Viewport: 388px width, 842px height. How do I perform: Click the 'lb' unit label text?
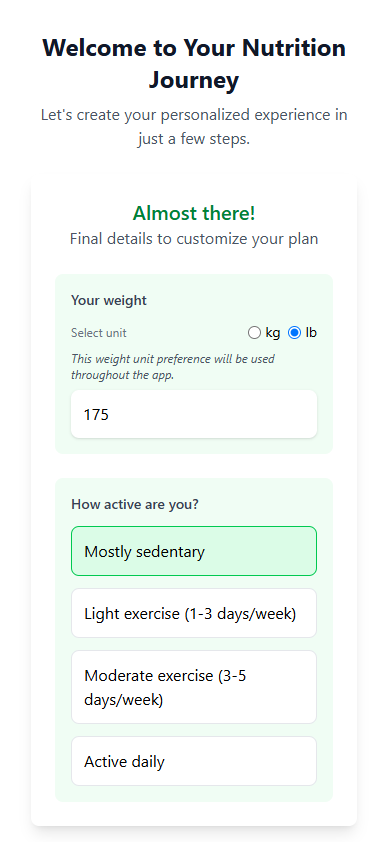click(x=311, y=333)
